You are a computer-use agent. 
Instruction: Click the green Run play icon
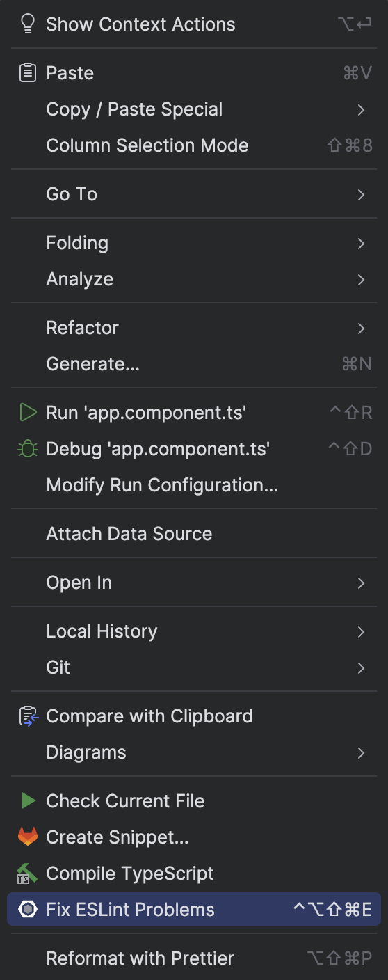[28, 413]
